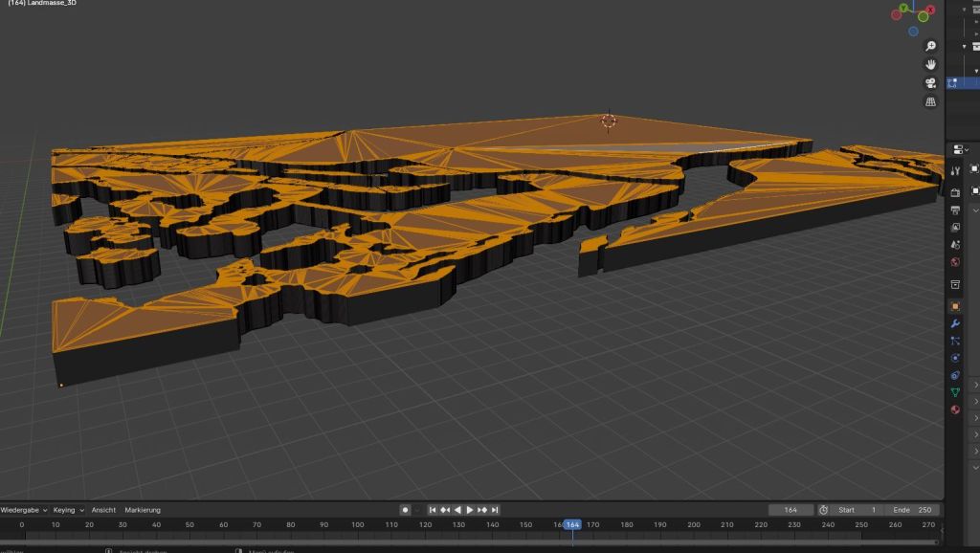Click the zoom magnifier viewport icon
The height and width of the screenshot is (553, 980).
point(930,46)
